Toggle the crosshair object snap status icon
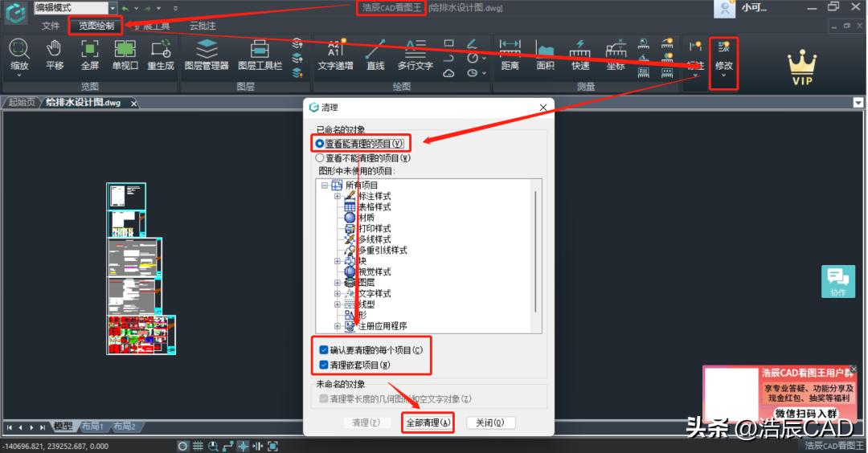868x453 pixels. tap(243, 446)
